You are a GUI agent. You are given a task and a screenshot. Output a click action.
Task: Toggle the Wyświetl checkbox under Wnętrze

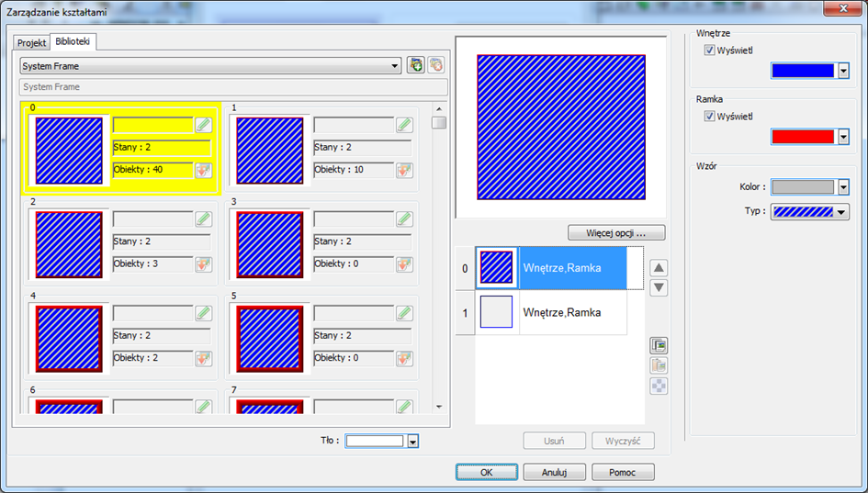(709, 50)
